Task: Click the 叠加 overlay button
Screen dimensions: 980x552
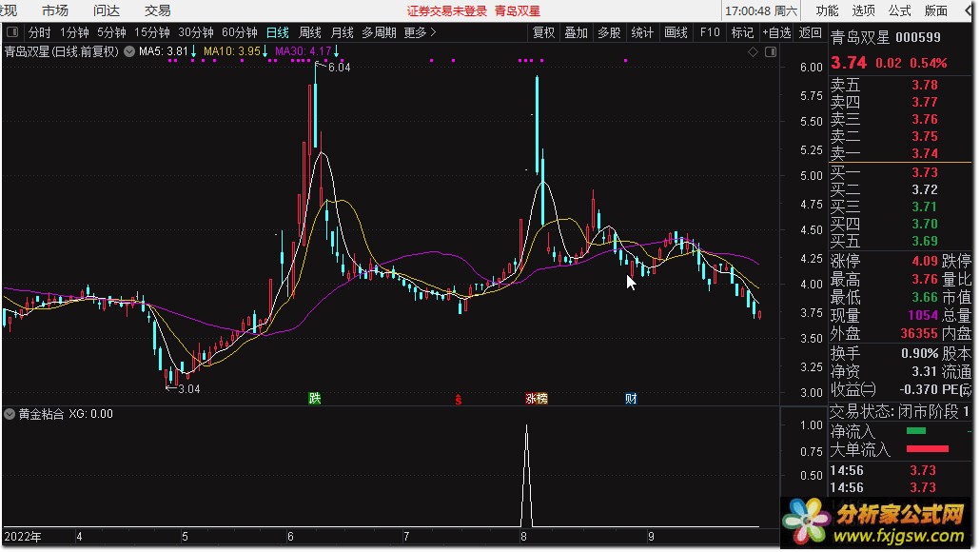Action: tap(576, 32)
